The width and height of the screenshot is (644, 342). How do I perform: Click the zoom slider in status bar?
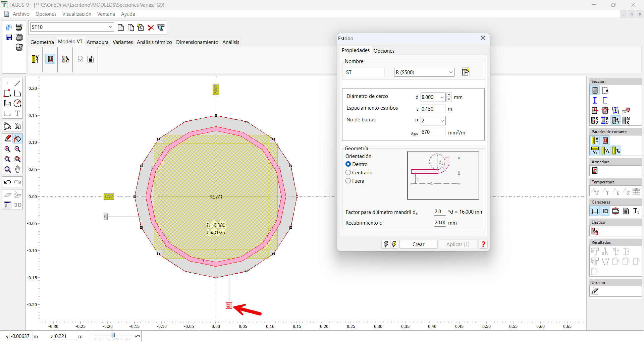click(113, 336)
